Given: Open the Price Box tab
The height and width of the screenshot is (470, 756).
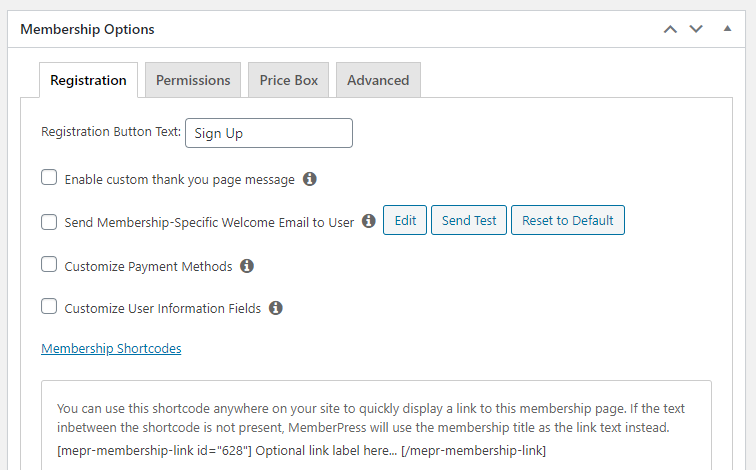Looking at the screenshot, I should tap(289, 80).
